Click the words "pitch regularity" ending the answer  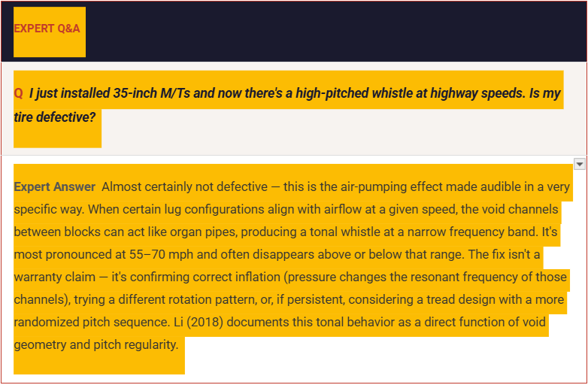point(135,345)
